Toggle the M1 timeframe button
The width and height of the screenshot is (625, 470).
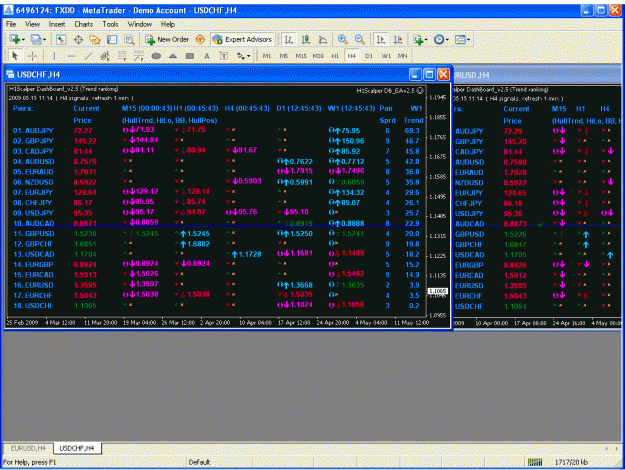coord(267,56)
